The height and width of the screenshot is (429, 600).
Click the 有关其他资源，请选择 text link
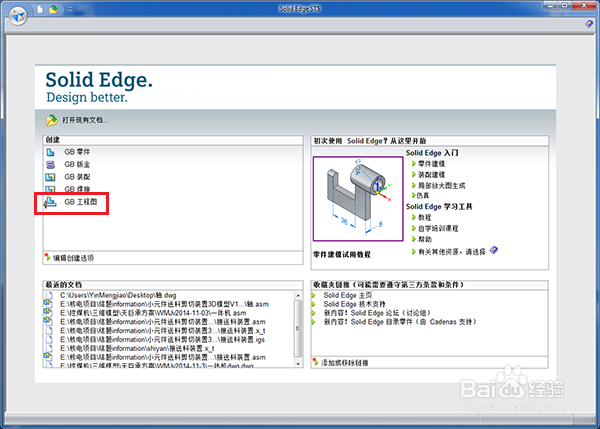click(452, 252)
